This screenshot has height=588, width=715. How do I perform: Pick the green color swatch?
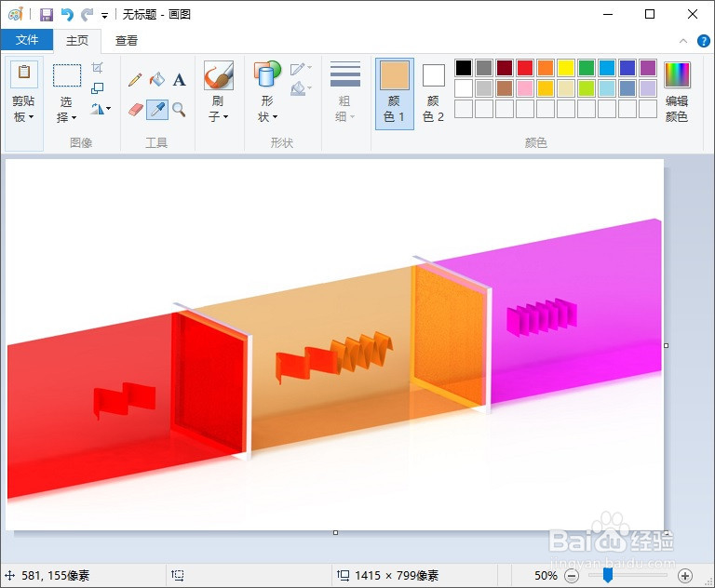click(587, 68)
